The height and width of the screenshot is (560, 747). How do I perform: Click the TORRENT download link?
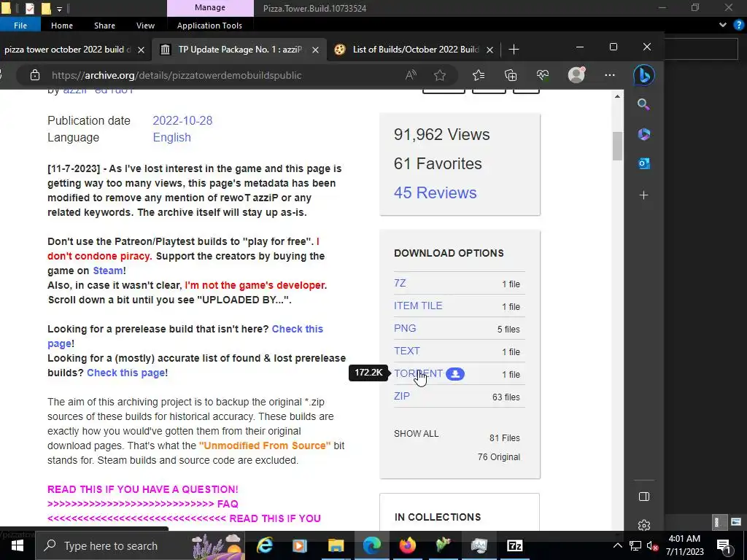click(x=418, y=373)
